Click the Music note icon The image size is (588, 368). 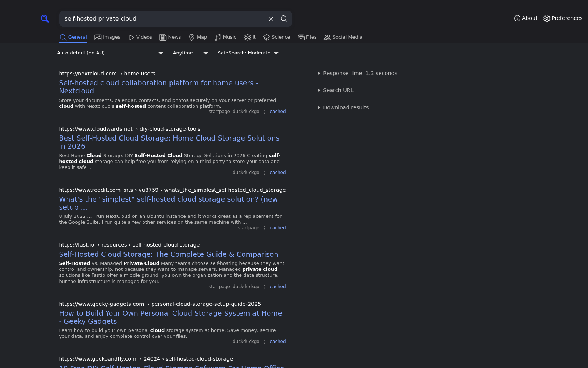click(x=218, y=38)
